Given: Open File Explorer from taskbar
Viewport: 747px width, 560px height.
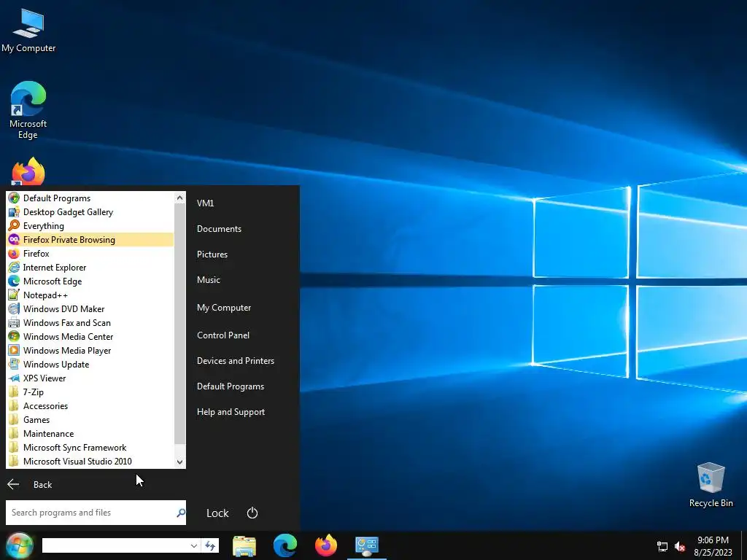Looking at the screenshot, I should click(x=244, y=545).
